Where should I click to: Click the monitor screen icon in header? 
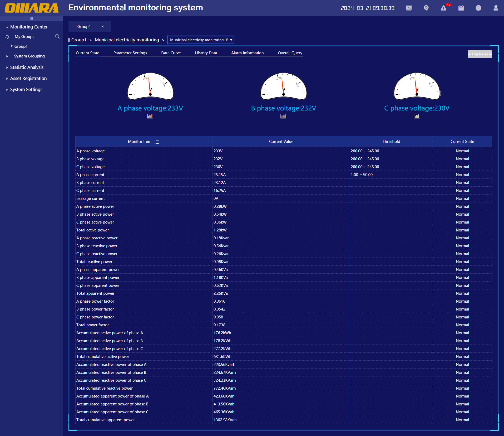click(x=409, y=8)
